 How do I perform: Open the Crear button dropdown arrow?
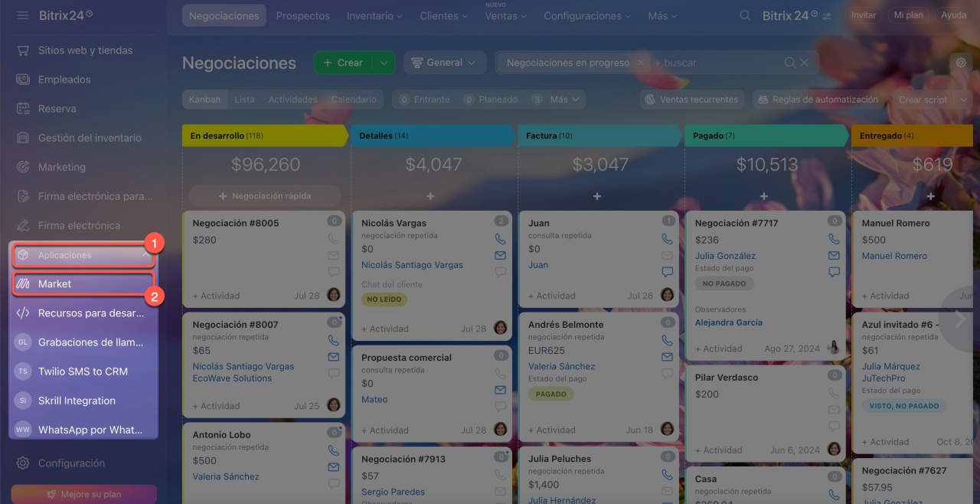point(384,63)
